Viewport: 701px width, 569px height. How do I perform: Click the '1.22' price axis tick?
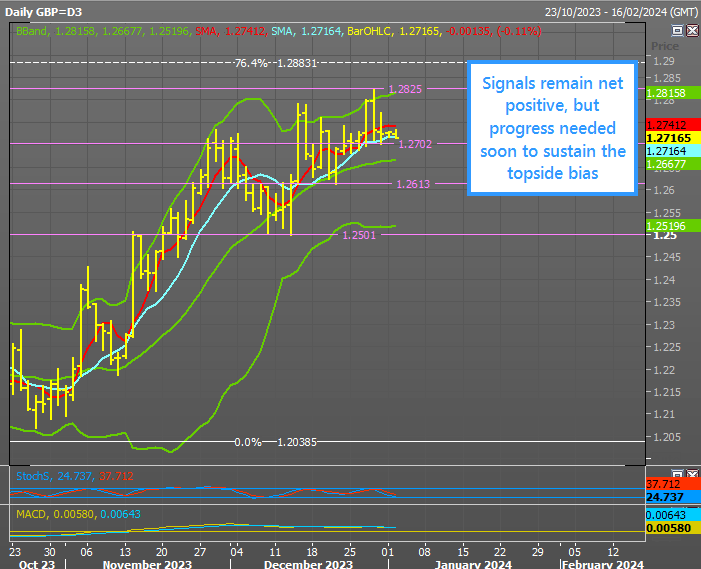(x=664, y=370)
